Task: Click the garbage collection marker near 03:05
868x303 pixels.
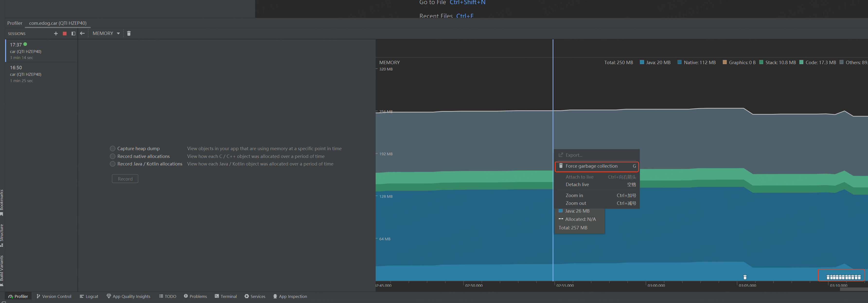Action: (x=745, y=277)
